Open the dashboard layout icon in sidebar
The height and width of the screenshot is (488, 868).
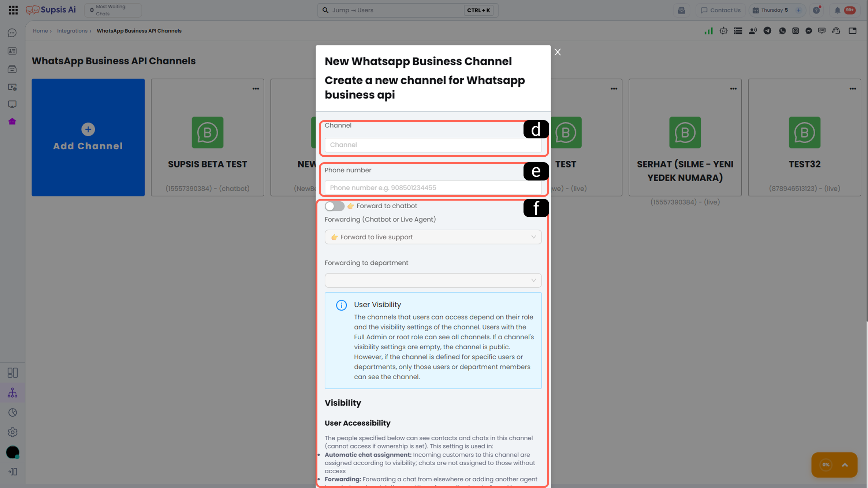[x=12, y=373]
